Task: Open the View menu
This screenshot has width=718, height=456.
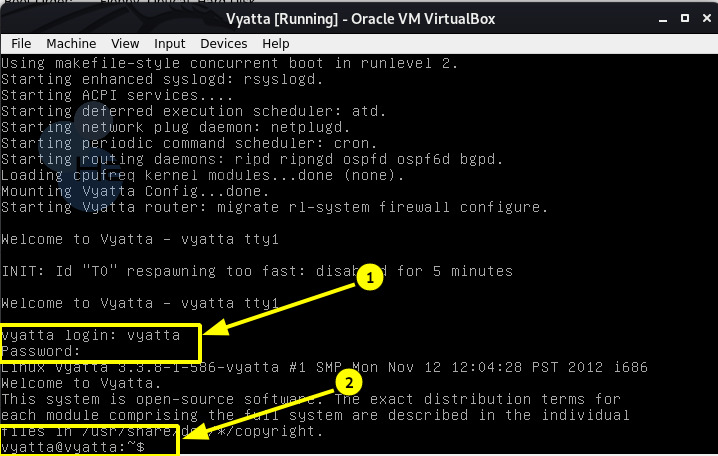Action: pyautogui.click(x=125, y=43)
